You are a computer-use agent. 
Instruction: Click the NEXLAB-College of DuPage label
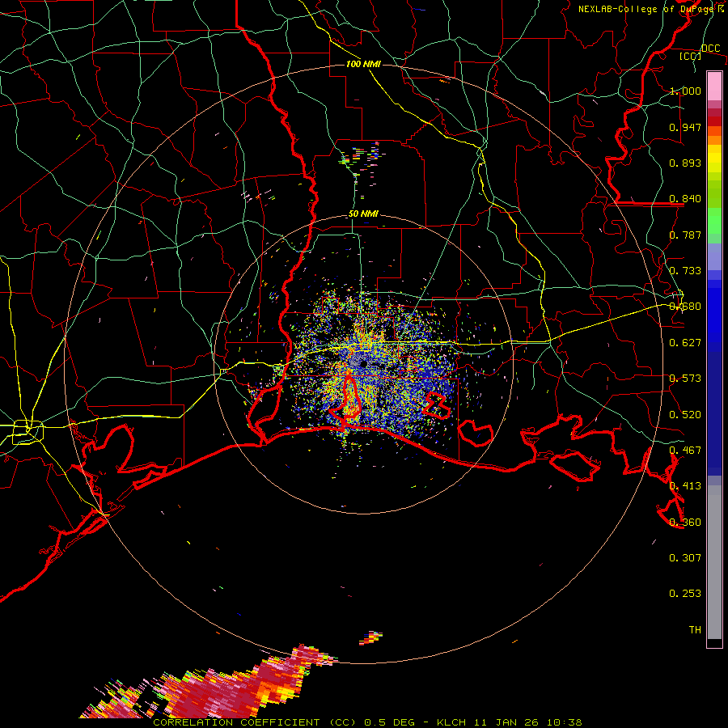650,9
